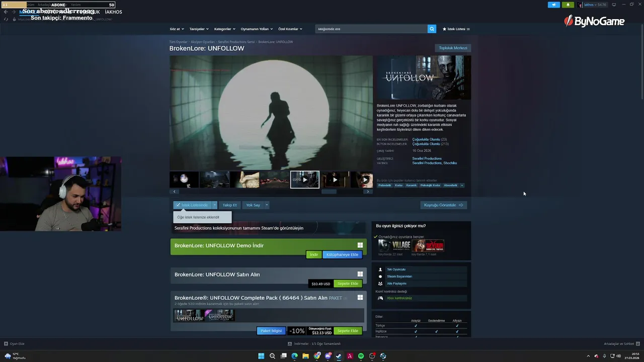The width and height of the screenshot is (644, 362).
Task: Expand the Göz at menu
Action: pos(177,29)
